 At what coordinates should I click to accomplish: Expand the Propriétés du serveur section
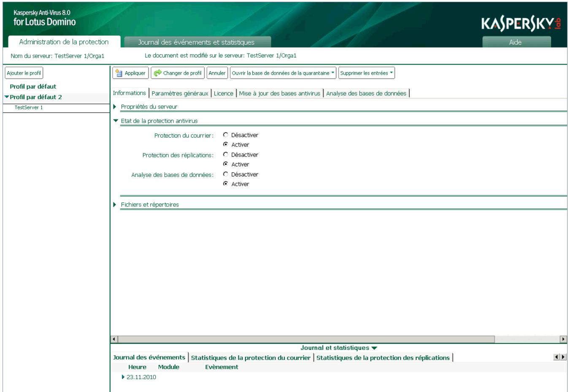point(114,106)
